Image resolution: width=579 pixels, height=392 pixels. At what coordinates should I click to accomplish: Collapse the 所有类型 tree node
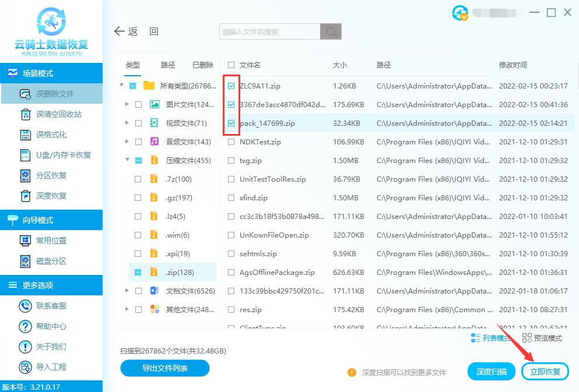pyautogui.click(x=121, y=85)
